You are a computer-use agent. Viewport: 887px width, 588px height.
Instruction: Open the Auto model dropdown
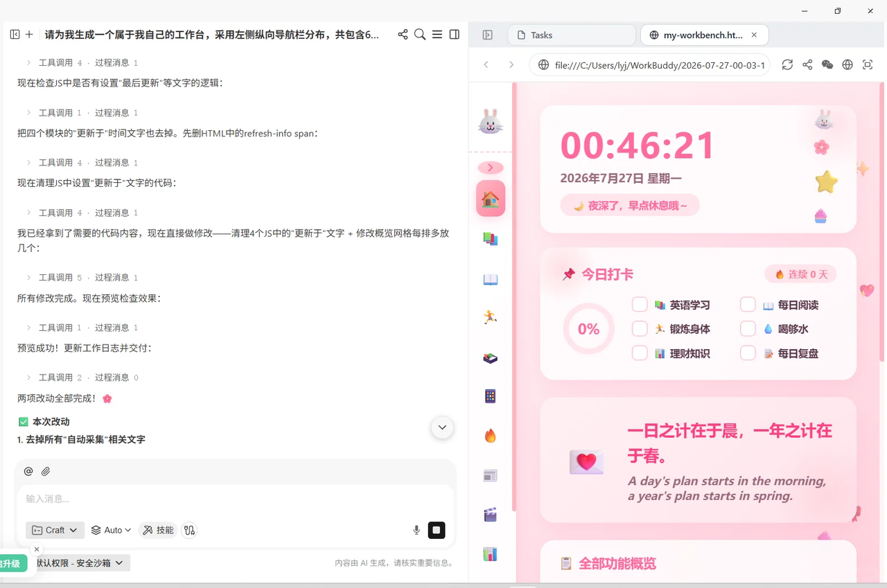tap(111, 530)
